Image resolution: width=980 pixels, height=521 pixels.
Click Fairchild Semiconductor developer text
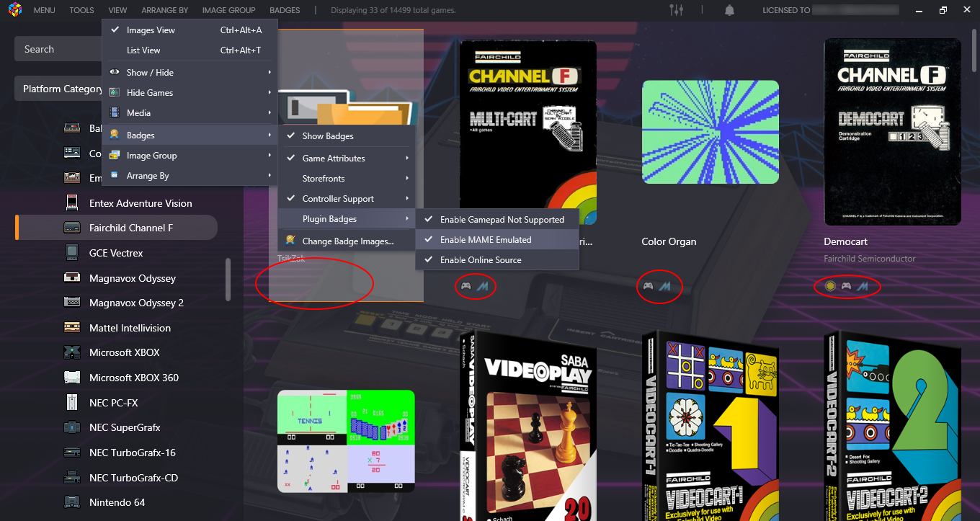pyautogui.click(x=870, y=258)
